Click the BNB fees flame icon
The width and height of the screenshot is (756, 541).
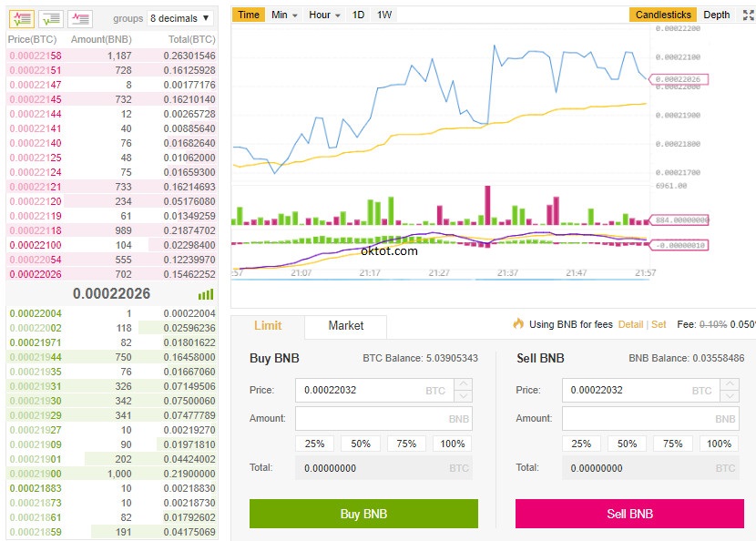pyautogui.click(x=518, y=324)
